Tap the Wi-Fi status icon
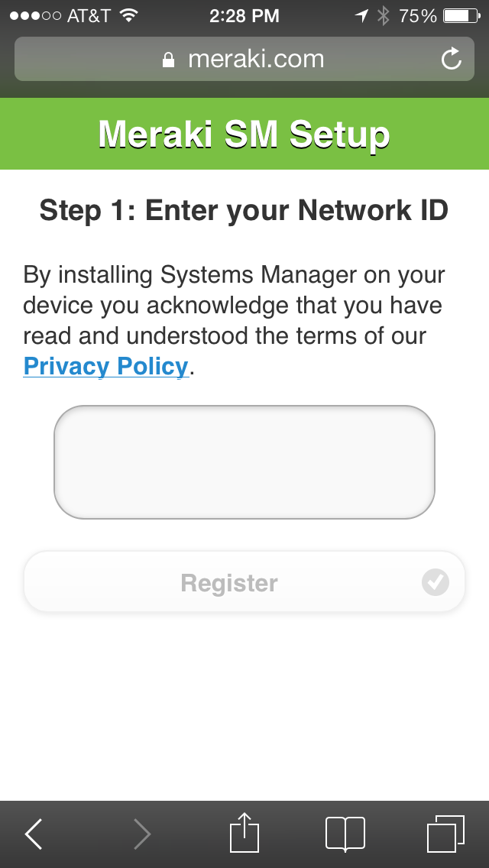The image size is (489, 868). [x=128, y=15]
